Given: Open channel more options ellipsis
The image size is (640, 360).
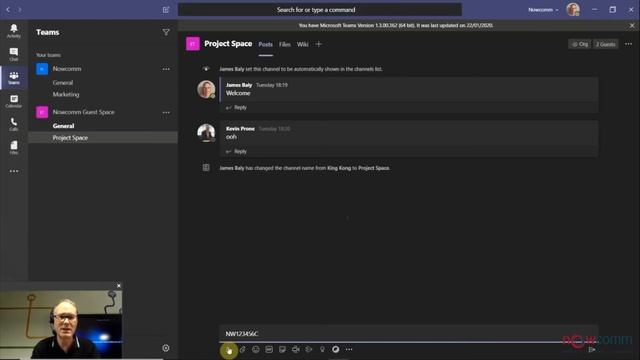Looking at the screenshot, I should coord(628,44).
